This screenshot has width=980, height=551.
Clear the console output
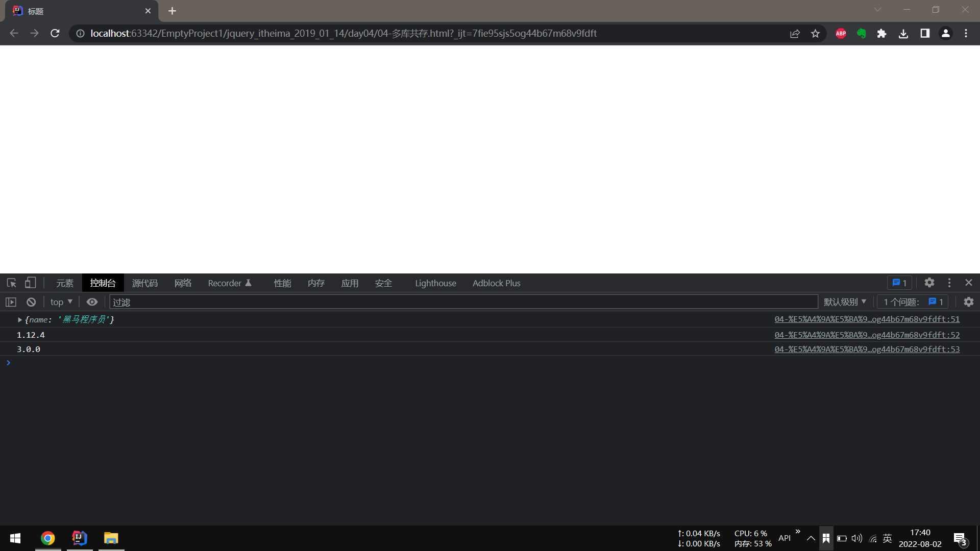click(31, 302)
